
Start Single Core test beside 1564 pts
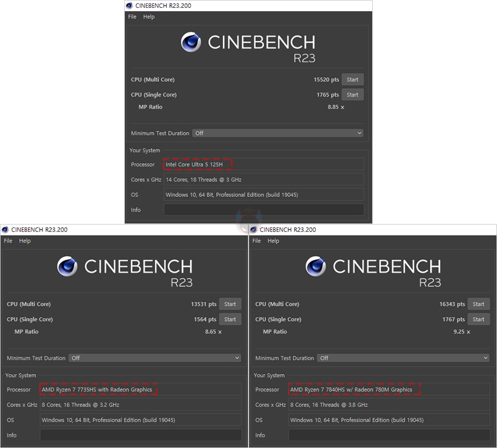pyautogui.click(x=230, y=319)
